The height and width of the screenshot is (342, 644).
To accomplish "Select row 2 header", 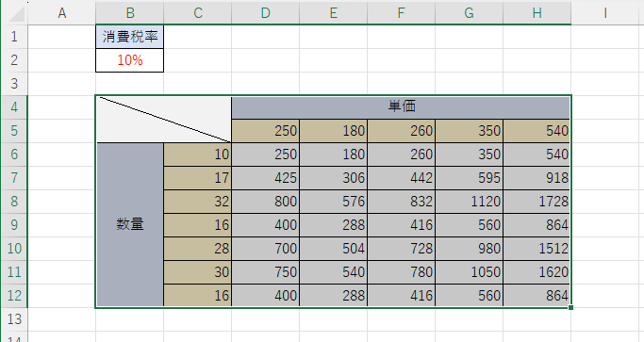I will (14, 60).
